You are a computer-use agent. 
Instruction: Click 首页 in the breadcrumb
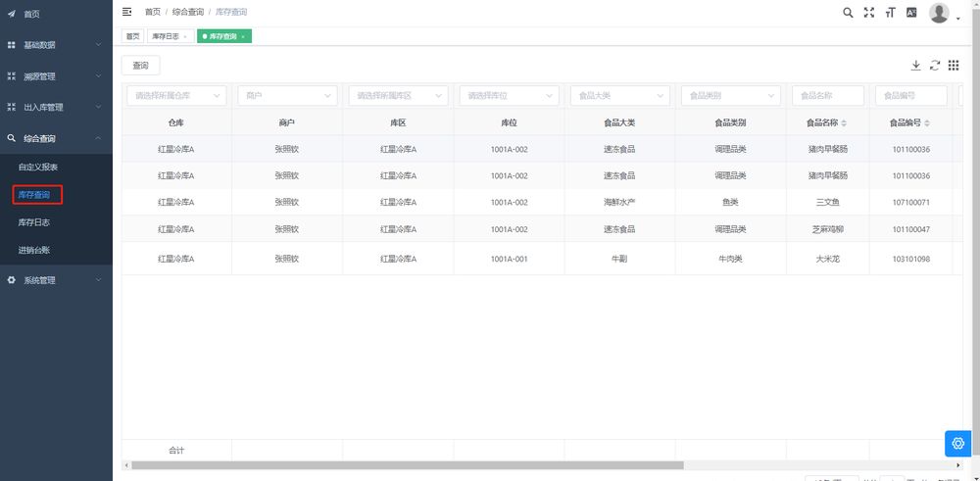coord(153,12)
